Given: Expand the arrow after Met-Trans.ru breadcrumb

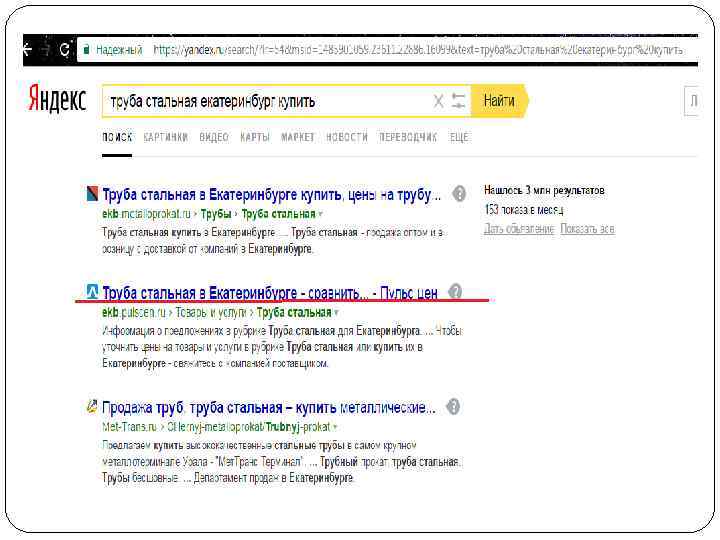Looking at the screenshot, I should (x=335, y=428).
